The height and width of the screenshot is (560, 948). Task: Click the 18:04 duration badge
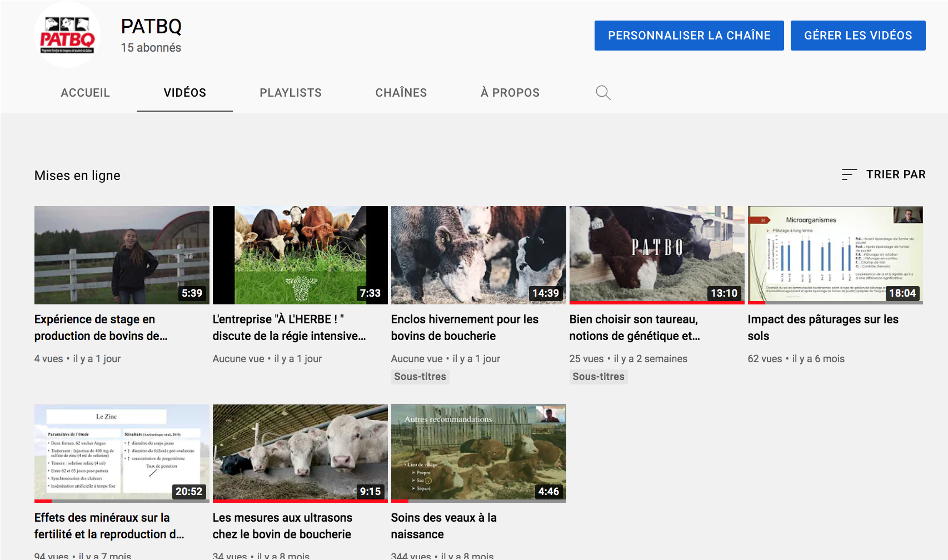pyautogui.click(x=902, y=293)
